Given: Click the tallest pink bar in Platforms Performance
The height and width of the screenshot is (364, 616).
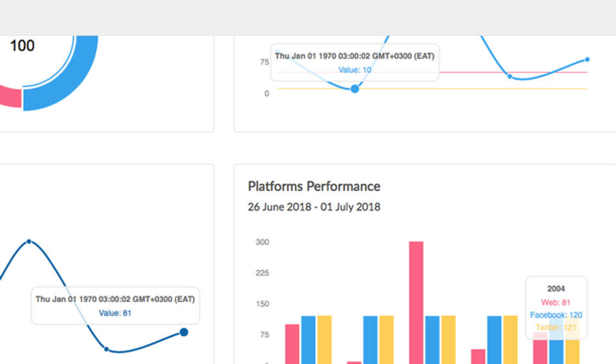Looking at the screenshot, I should (416, 301).
